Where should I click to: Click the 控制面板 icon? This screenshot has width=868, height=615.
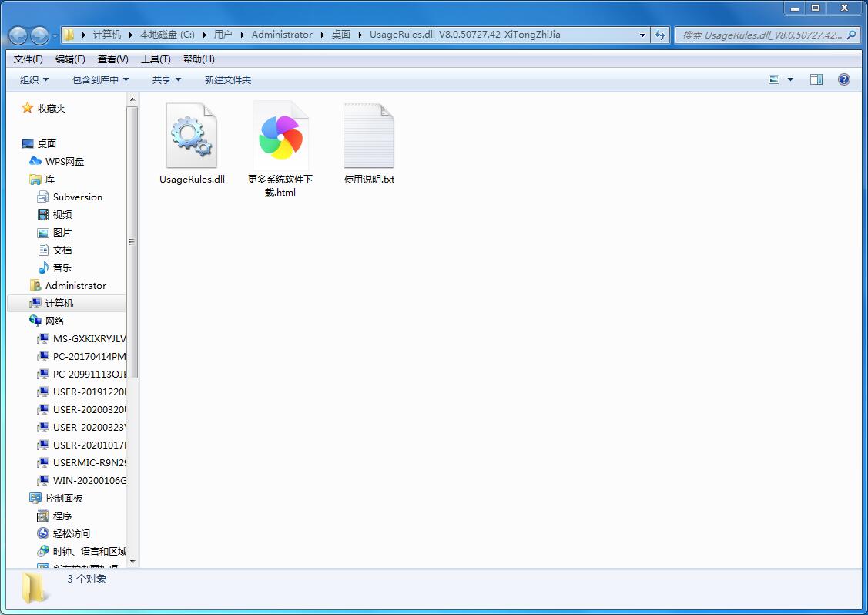(x=35, y=498)
